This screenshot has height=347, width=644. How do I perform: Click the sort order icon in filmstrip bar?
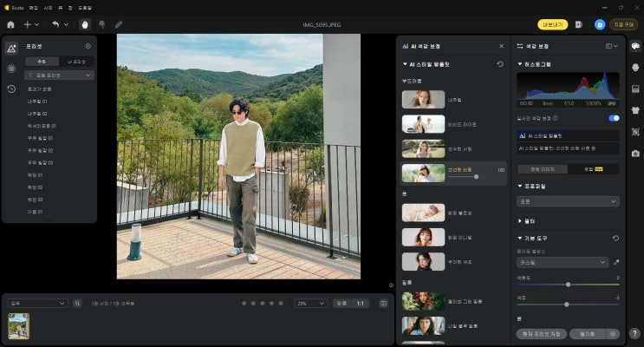(77, 304)
